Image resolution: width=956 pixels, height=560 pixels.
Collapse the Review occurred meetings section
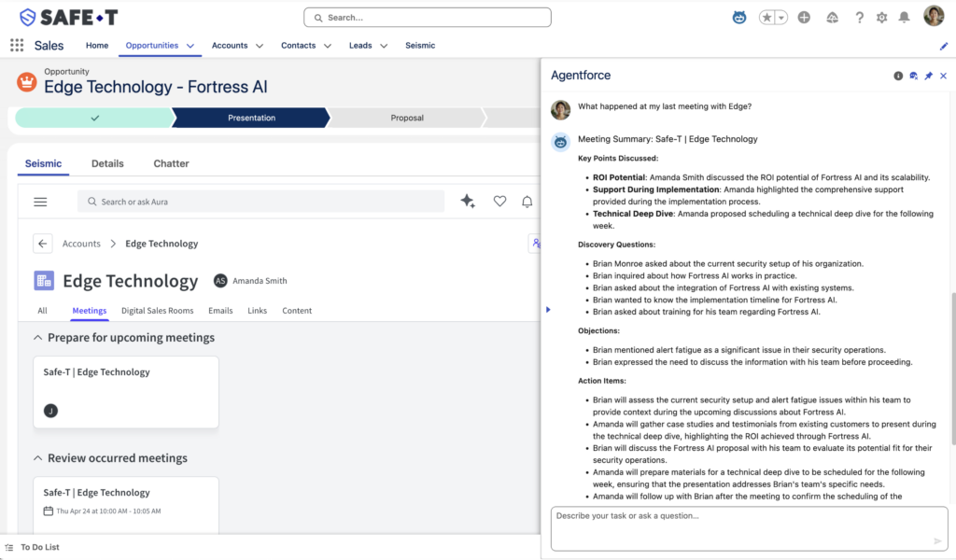37,458
